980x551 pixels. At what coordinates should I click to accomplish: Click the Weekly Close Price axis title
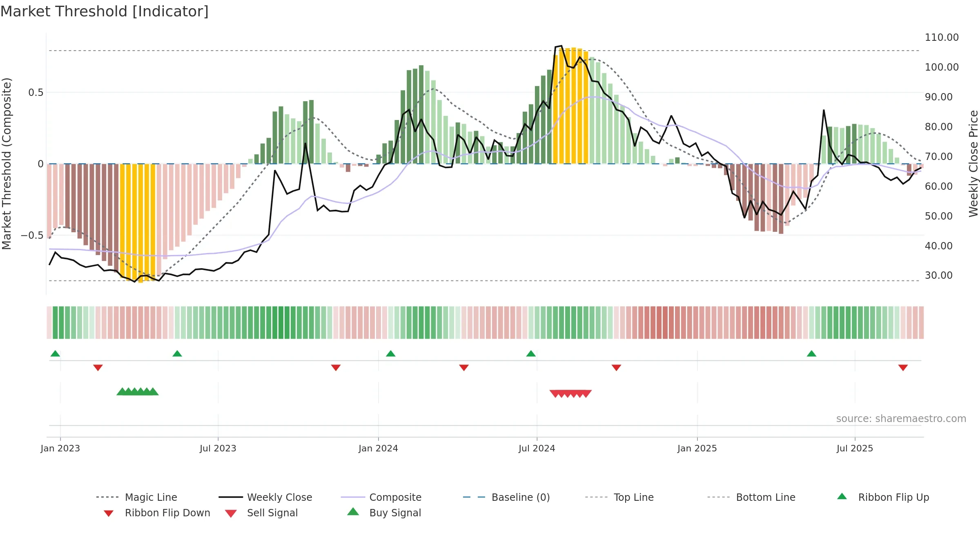pyautogui.click(x=973, y=163)
